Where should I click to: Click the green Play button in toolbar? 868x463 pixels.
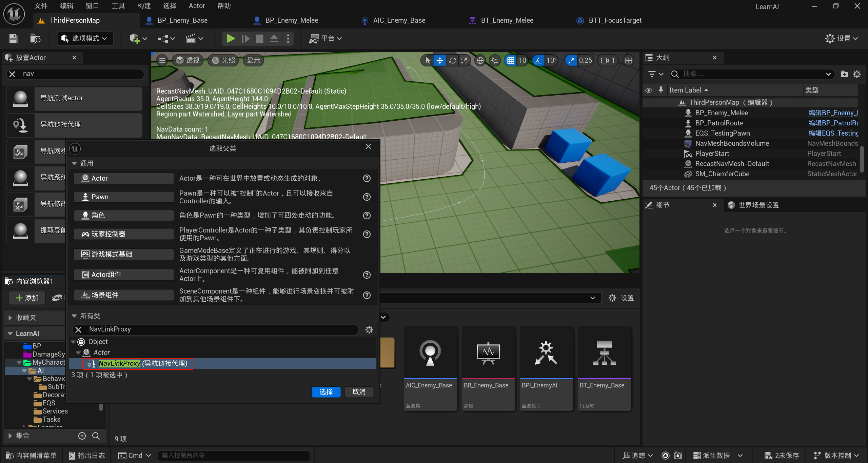231,39
